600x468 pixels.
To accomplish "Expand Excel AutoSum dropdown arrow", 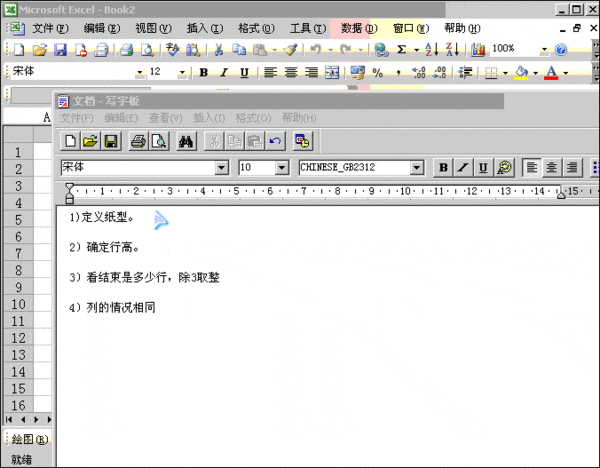I will (417, 50).
